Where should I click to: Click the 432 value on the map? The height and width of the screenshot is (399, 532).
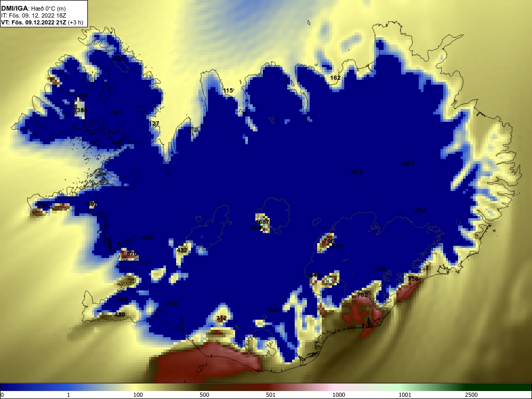tap(182, 250)
